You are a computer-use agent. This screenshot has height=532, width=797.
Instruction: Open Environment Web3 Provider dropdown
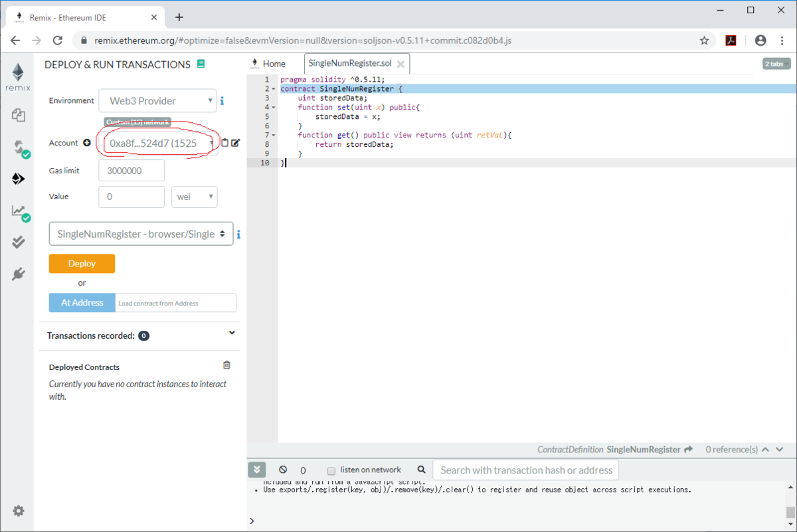158,101
